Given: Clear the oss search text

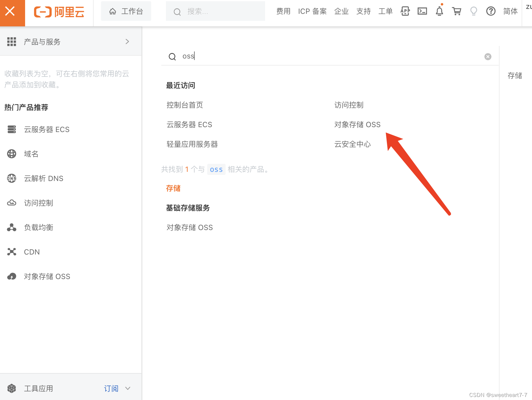Looking at the screenshot, I should point(488,57).
